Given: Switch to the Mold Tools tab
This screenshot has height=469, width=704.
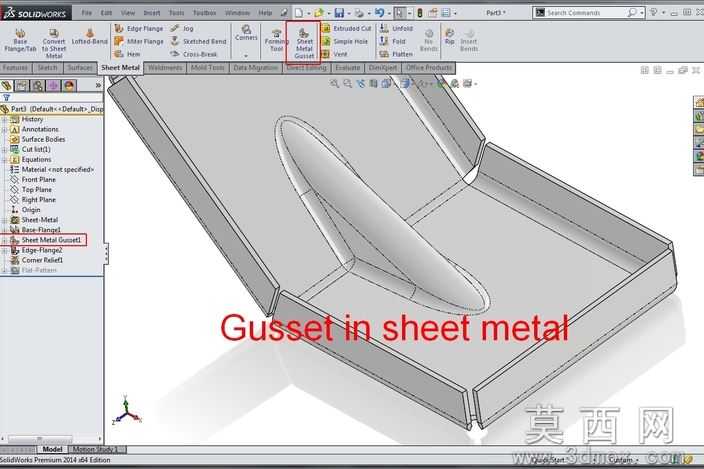Looking at the screenshot, I should tap(207, 68).
